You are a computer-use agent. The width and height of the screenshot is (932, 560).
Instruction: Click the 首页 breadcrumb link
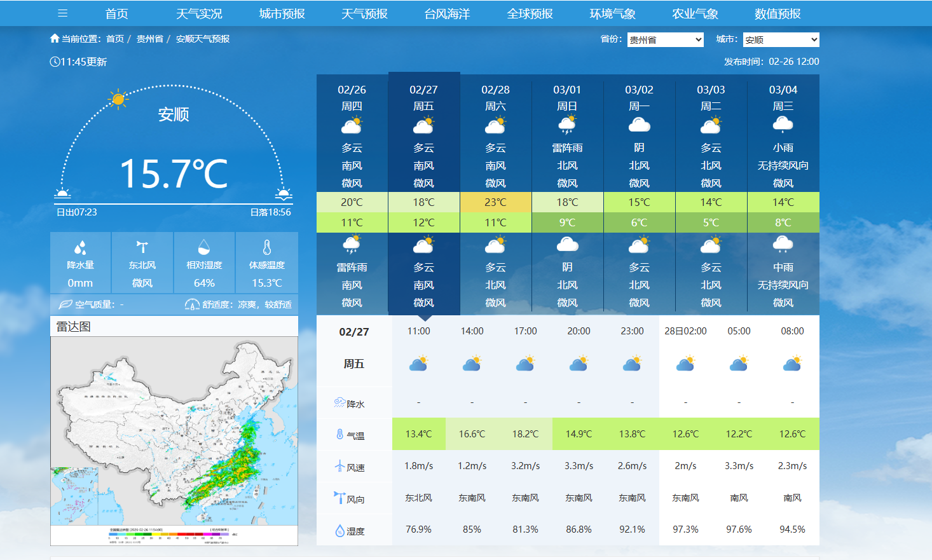click(115, 39)
